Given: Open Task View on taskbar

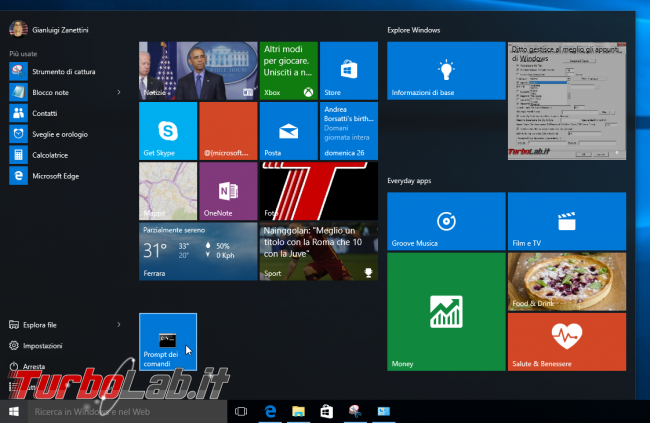Looking at the screenshot, I should click(x=241, y=411).
